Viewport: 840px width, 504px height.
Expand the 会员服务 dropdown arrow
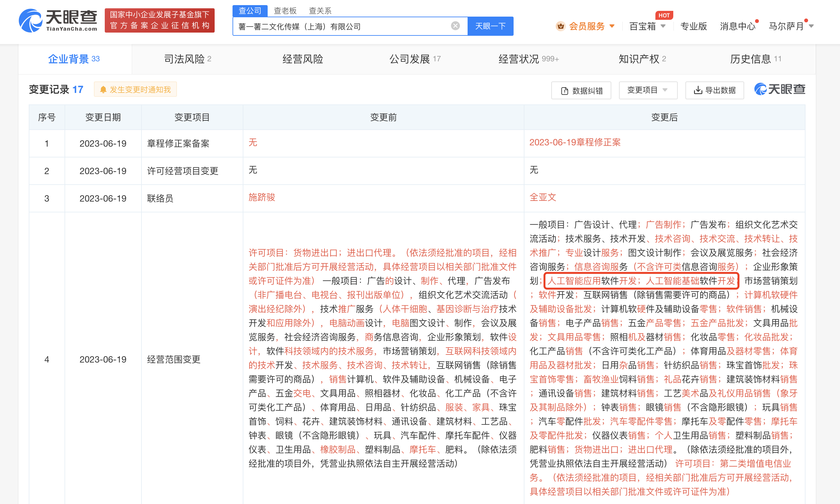click(x=612, y=26)
